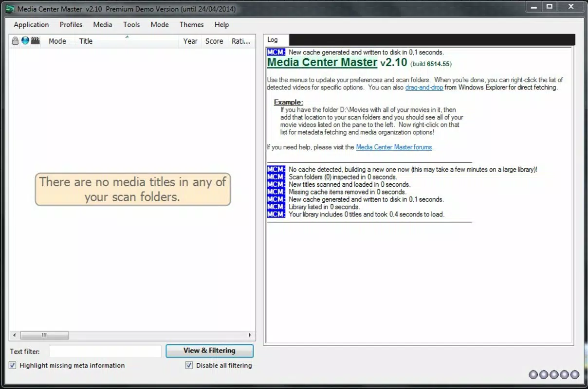This screenshot has width=588, height=389.
Task: Open the Media menu
Action: point(103,25)
